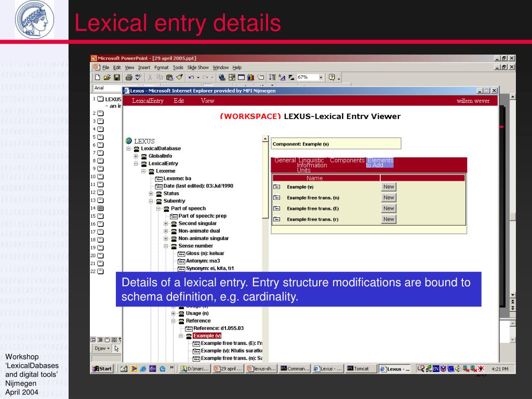Collapse the Lexeme tree node
This screenshot has height=399, width=532.
tap(143, 171)
